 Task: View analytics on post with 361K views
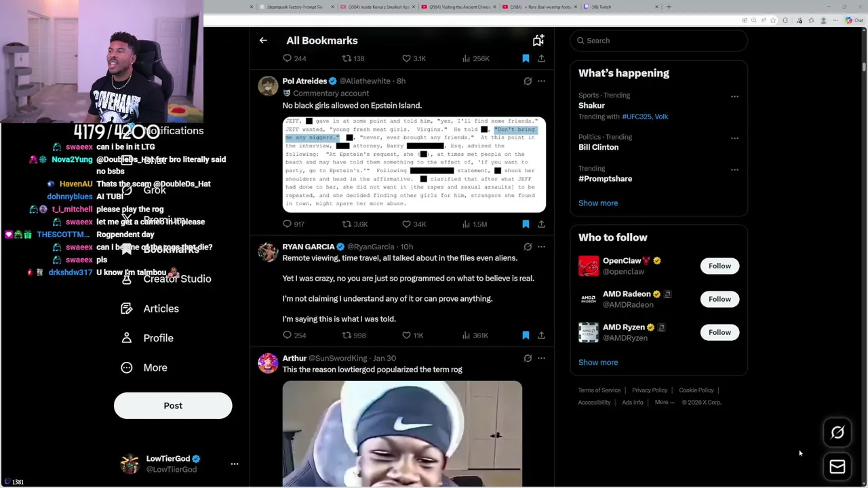[x=475, y=335]
